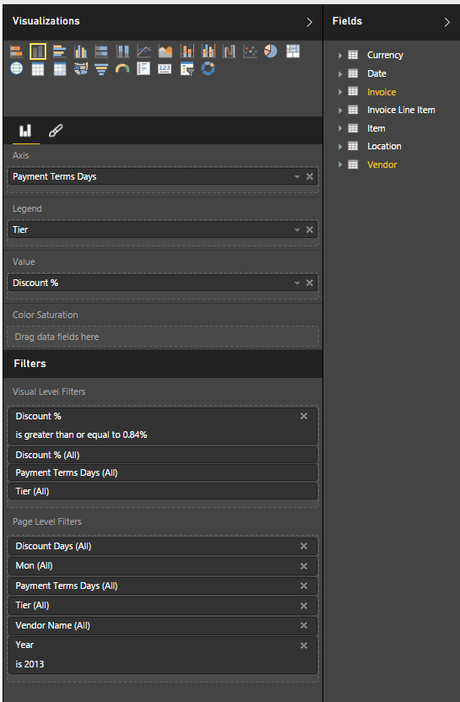Remove the Year page level filter
The height and width of the screenshot is (702, 460).
point(304,646)
